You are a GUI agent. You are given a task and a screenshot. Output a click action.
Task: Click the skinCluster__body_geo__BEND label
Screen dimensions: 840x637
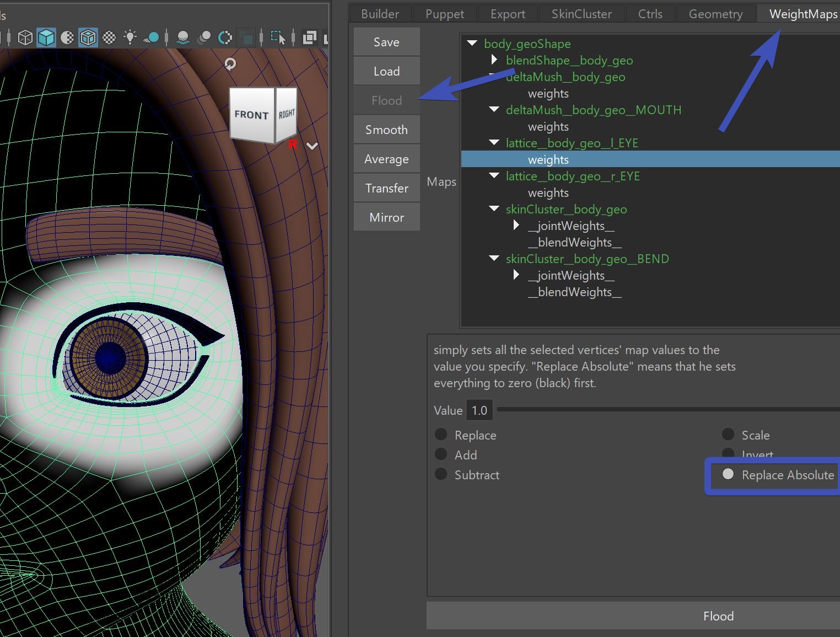coord(587,259)
